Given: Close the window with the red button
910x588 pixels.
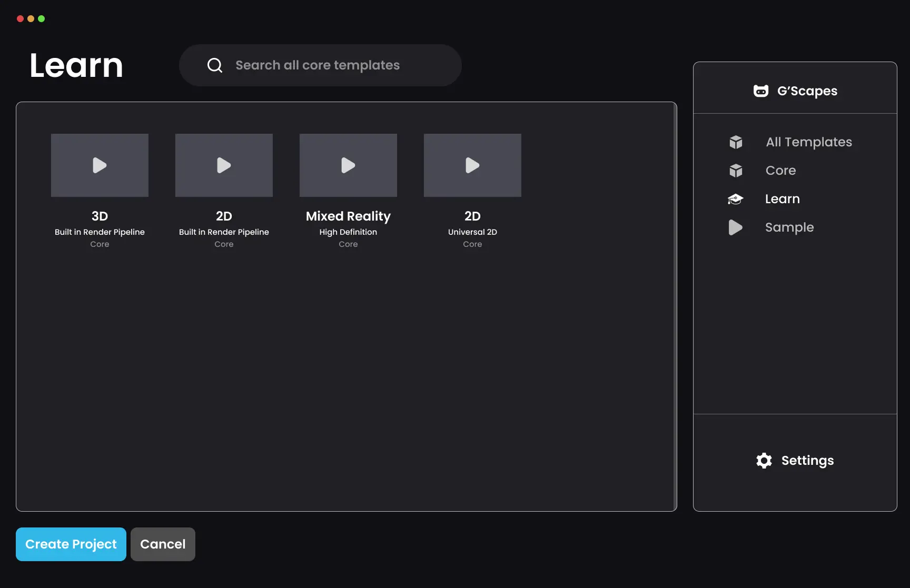Looking at the screenshot, I should coord(20,19).
